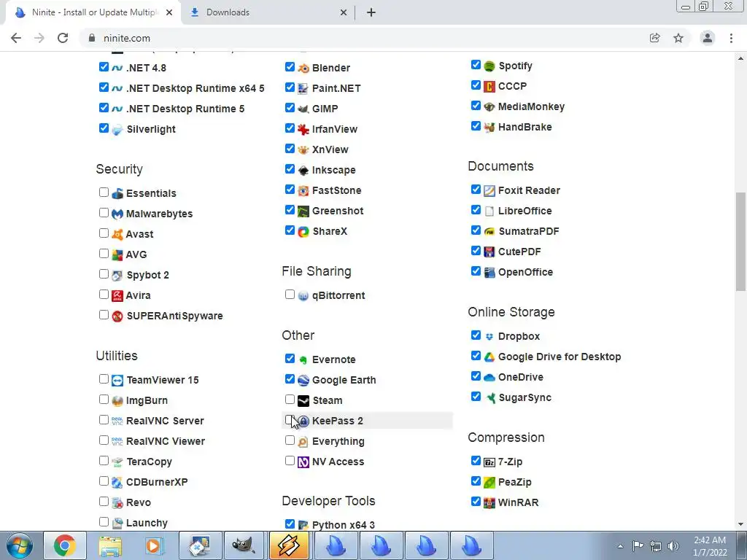Screen dimensions: 747x560
Task: Click the TeamViewer 15 icon
Action: (117, 381)
